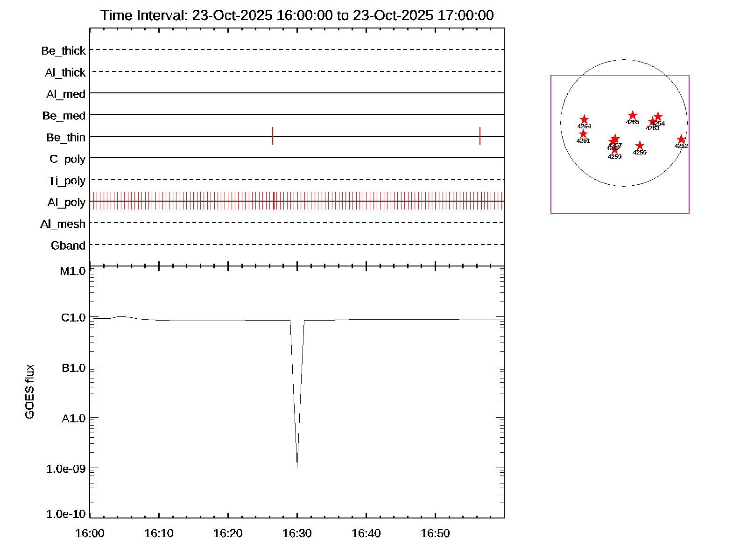
Task: Click the C1.0 flux axis label
Action: click(73, 318)
